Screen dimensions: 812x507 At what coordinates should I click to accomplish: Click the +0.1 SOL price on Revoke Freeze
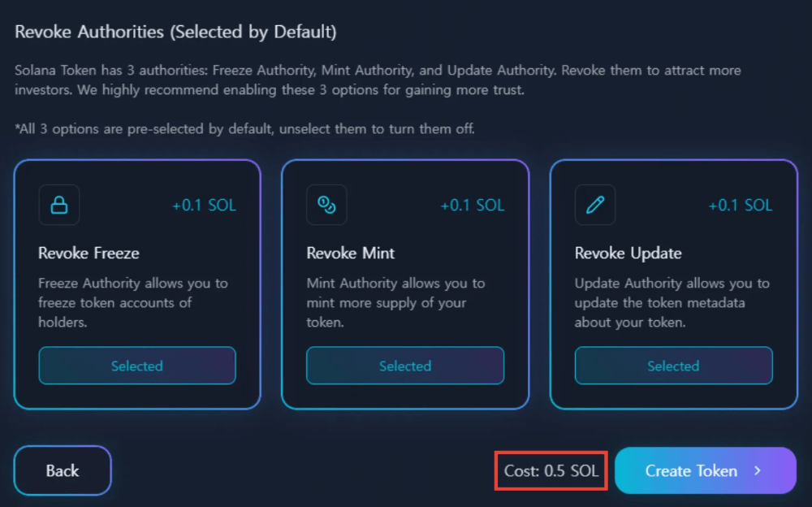coord(204,206)
